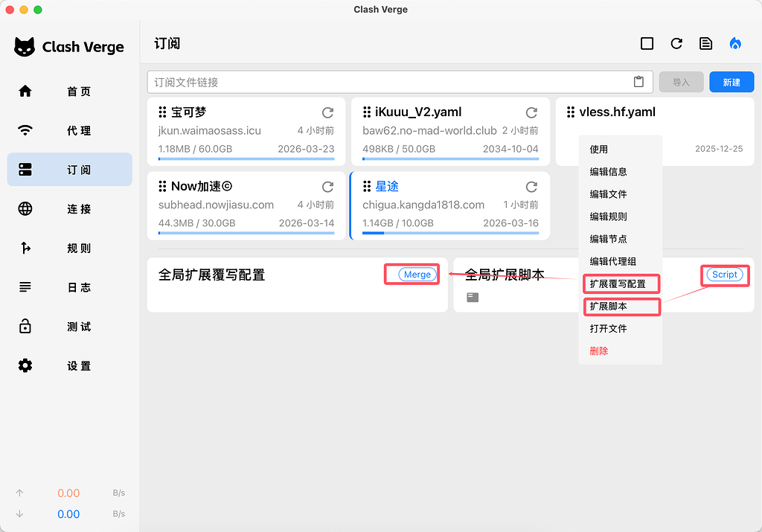762x532 pixels.
Task: Click 1.14GB / 10.0GB usage text
Action: pos(398,223)
